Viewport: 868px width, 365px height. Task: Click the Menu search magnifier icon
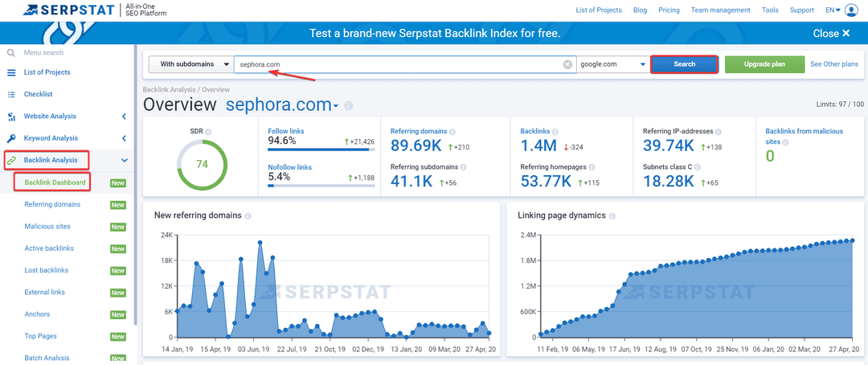coord(10,52)
